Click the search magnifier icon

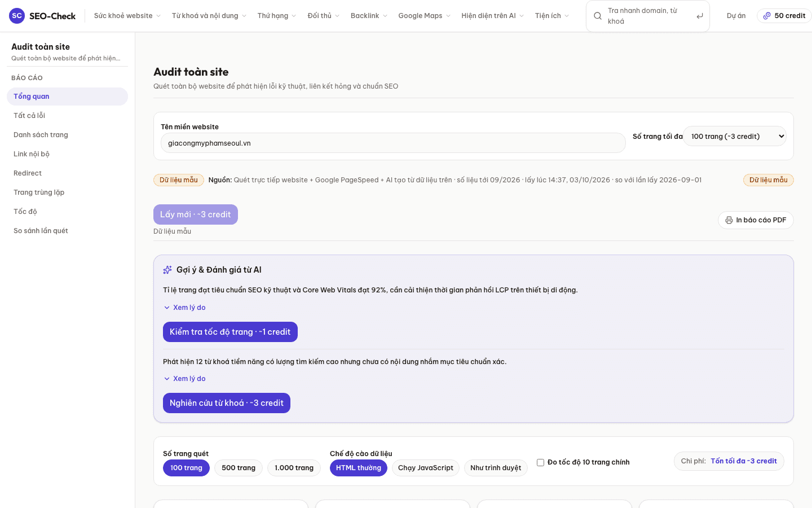point(598,16)
